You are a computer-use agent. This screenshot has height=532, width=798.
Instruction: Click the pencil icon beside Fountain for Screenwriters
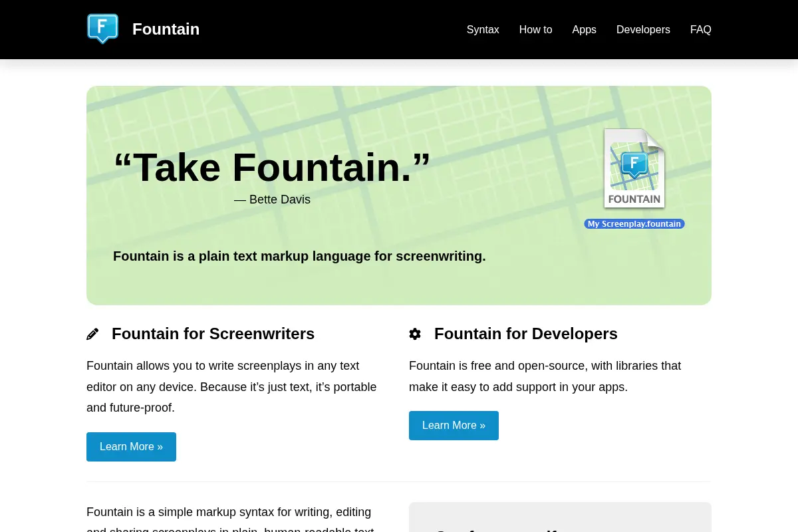click(92, 334)
